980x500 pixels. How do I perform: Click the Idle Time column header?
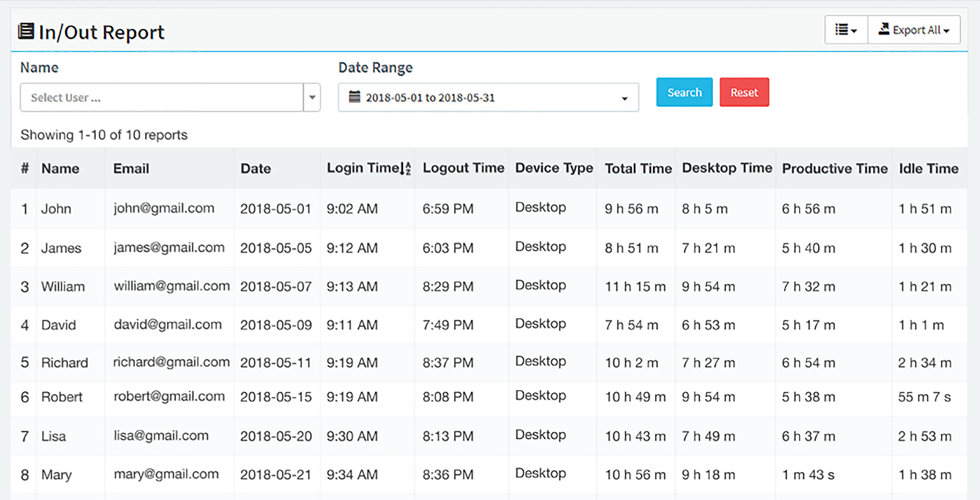point(928,168)
